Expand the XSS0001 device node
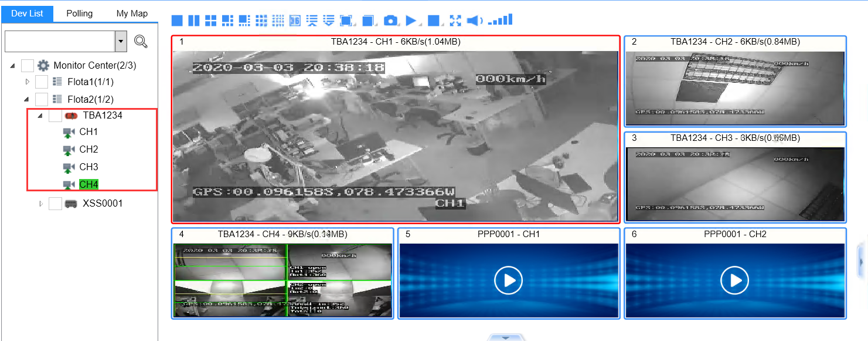 coord(41,204)
